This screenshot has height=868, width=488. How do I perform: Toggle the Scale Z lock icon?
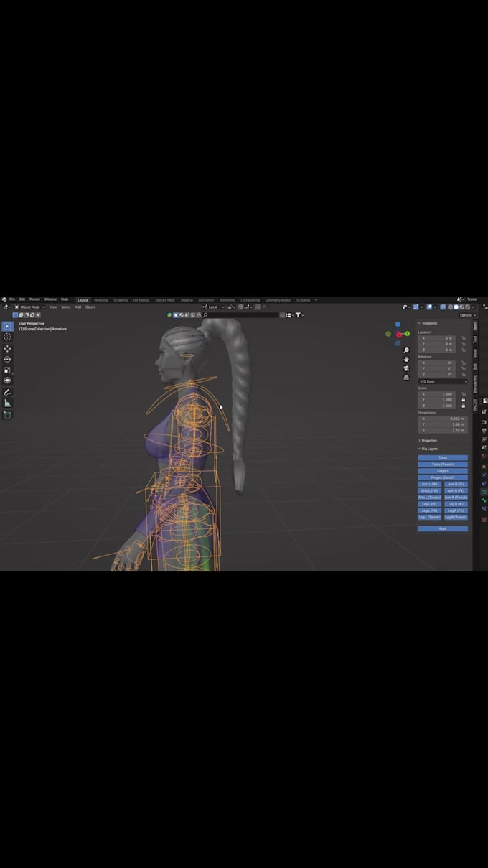[x=463, y=406]
